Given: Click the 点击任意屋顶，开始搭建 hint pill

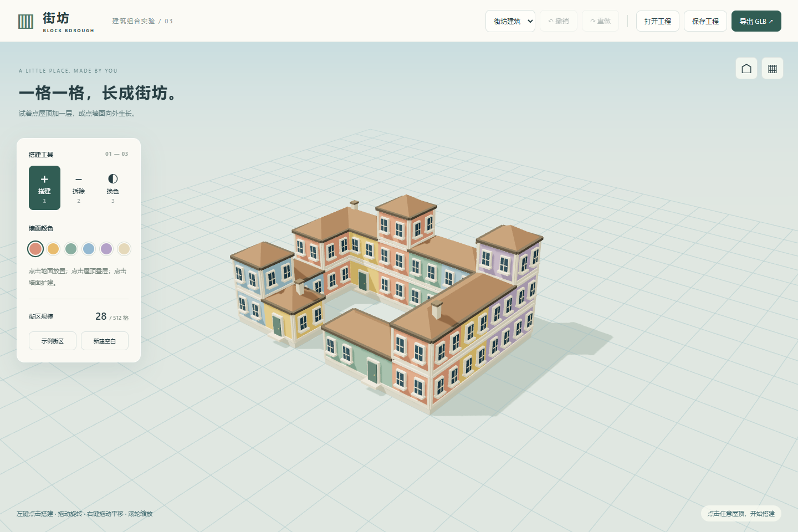Looking at the screenshot, I should 741,514.
